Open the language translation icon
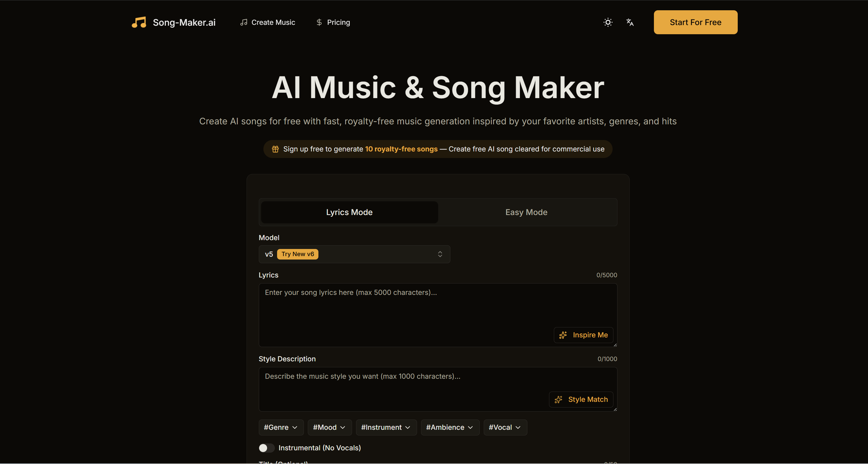The width and height of the screenshot is (868, 464). coord(630,22)
